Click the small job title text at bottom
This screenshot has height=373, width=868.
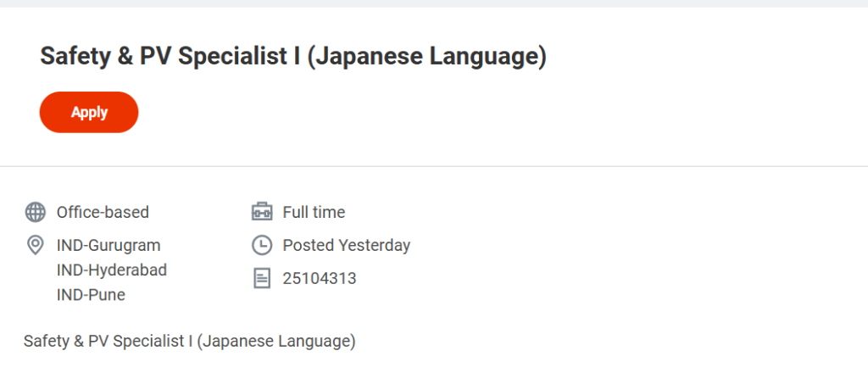(x=189, y=342)
